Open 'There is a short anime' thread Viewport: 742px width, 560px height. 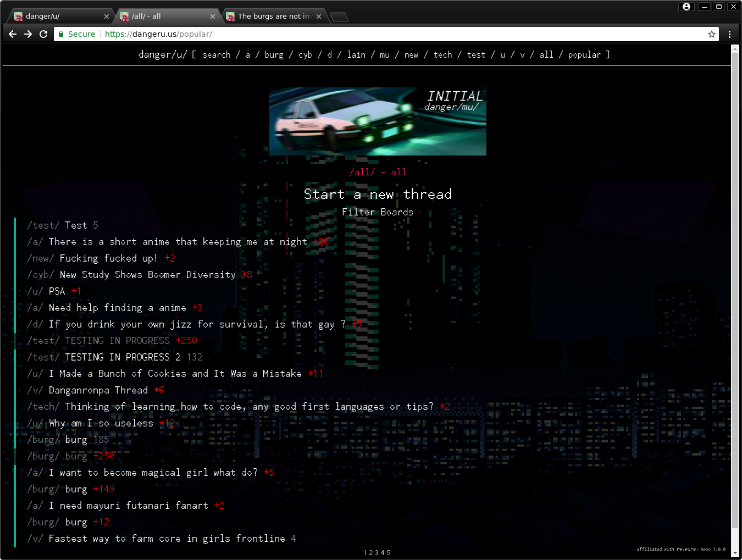(x=178, y=242)
